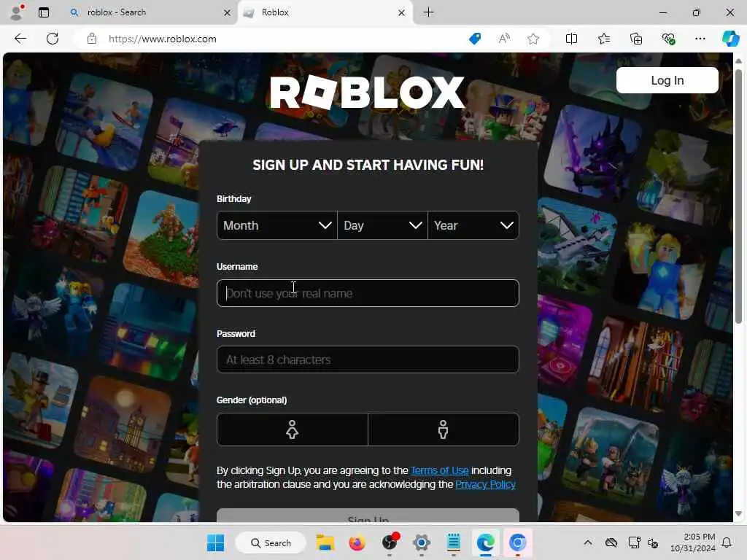This screenshot has width=747, height=560.
Task: Open the OBS Studio taskbar icon
Action: pos(390,542)
